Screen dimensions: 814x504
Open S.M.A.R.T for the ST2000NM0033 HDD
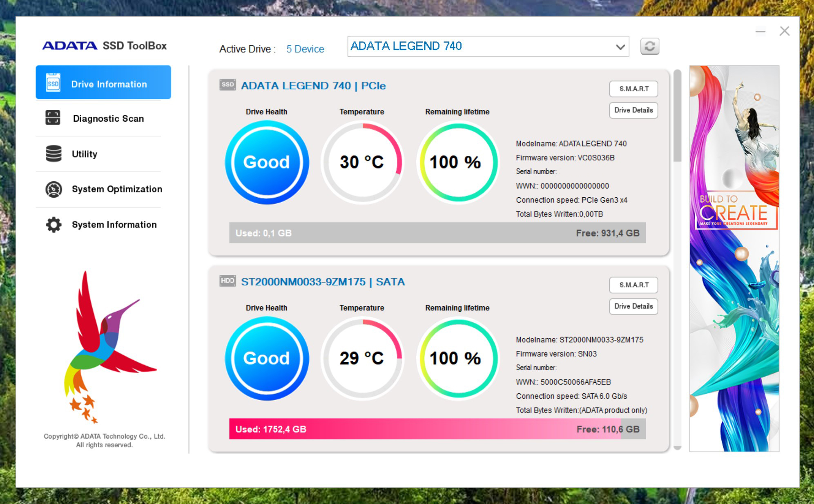[x=633, y=285]
